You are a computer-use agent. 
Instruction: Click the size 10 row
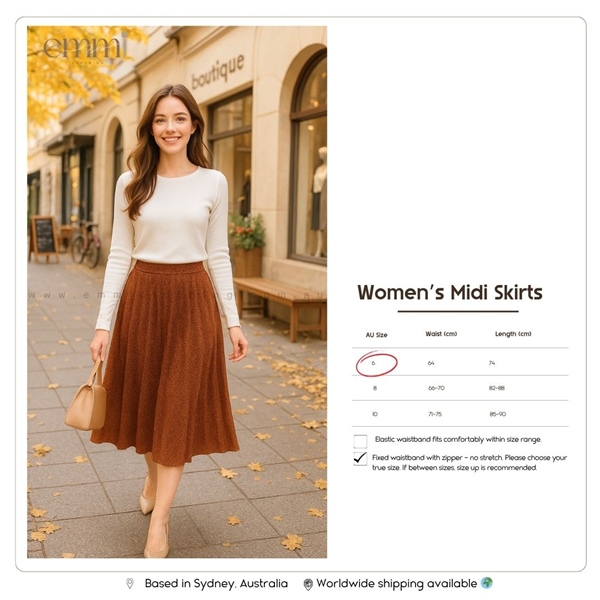pyautogui.click(x=460, y=414)
